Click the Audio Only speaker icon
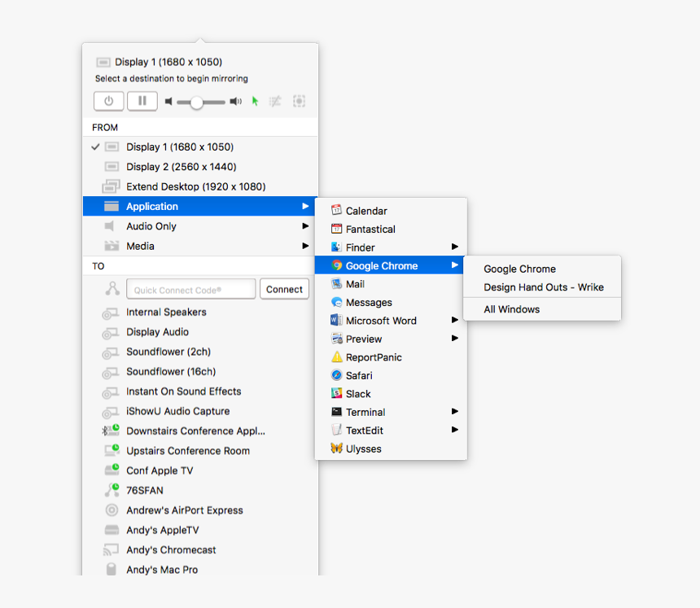The image size is (700, 608). (110, 226)
